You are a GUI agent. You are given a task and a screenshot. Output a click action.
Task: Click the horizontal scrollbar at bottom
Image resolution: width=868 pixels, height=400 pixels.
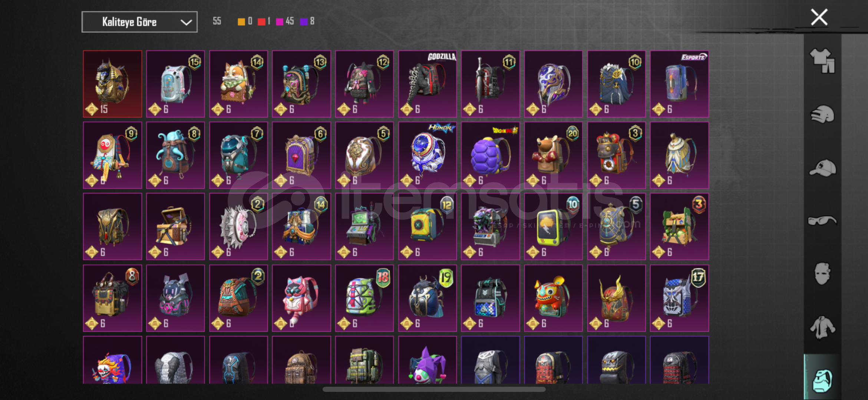434,389
